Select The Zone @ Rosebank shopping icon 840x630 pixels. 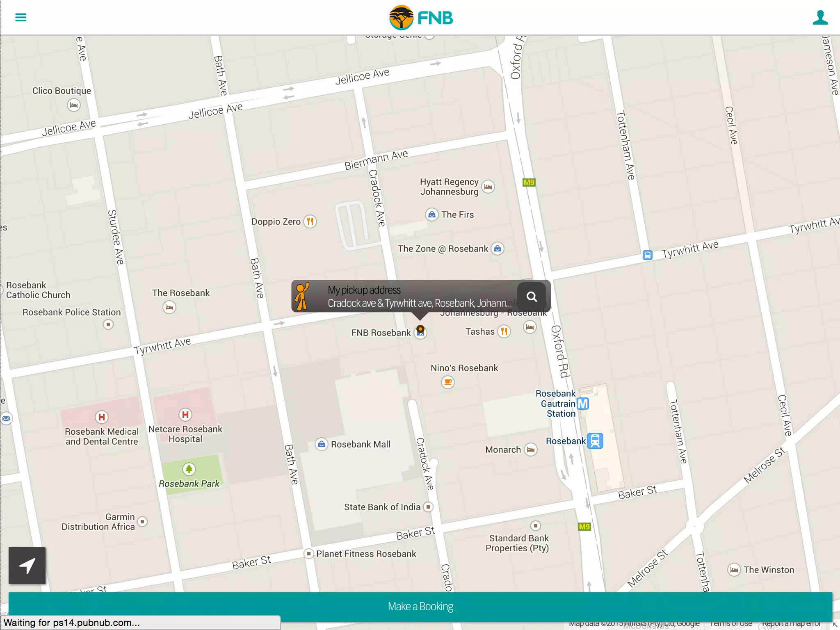point(498,249)
